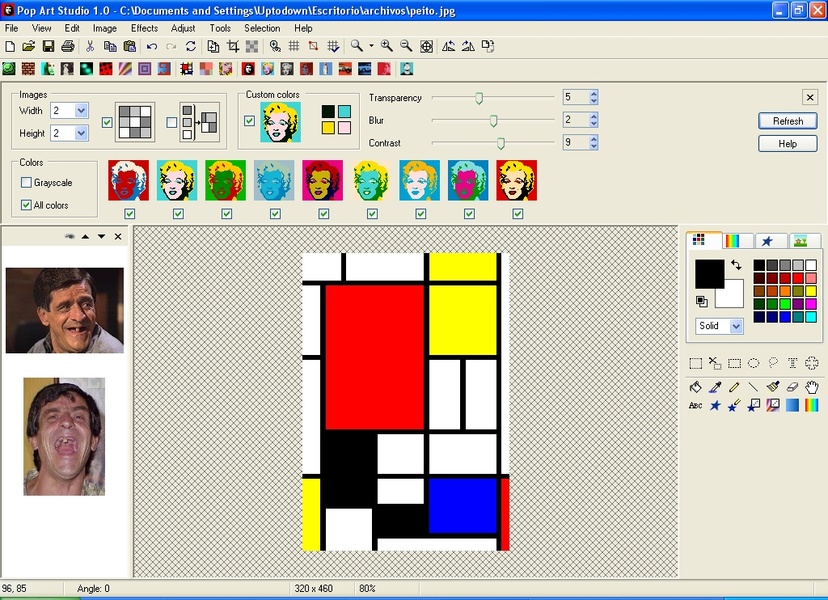
Task: Click the print icon in toolbar
Action: (67, 46)
